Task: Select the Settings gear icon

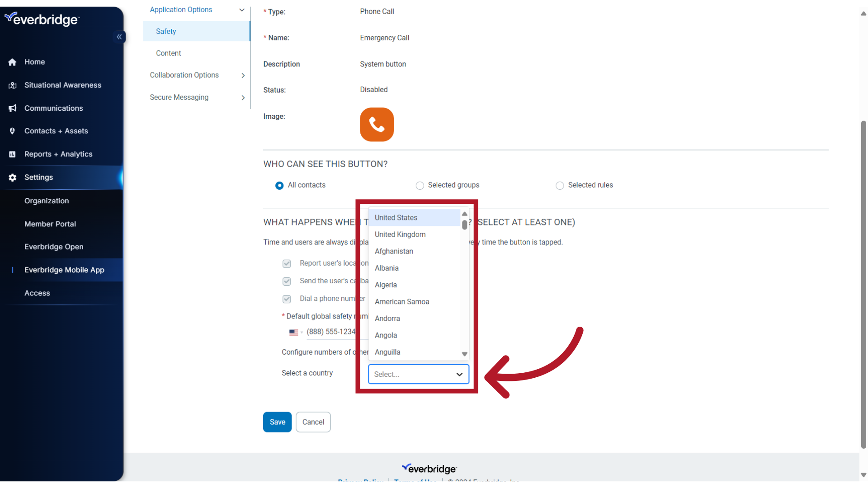Action: (x=13, y=177)
